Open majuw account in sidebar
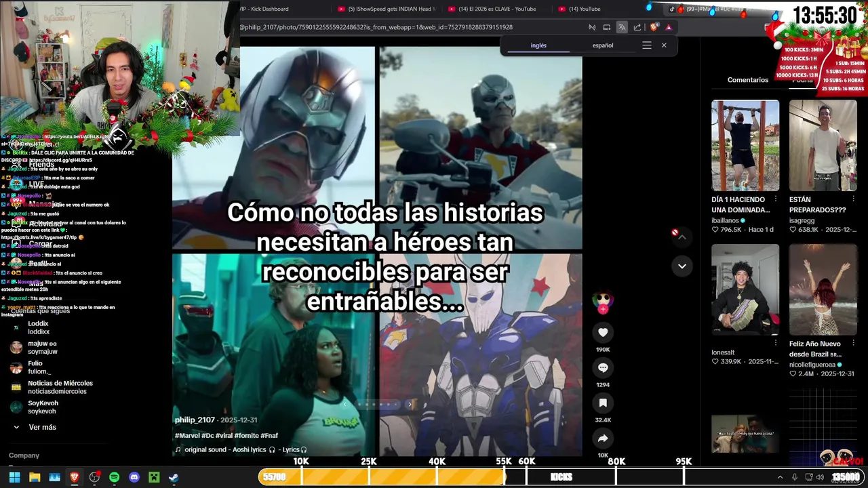 (x=42, y=348)
